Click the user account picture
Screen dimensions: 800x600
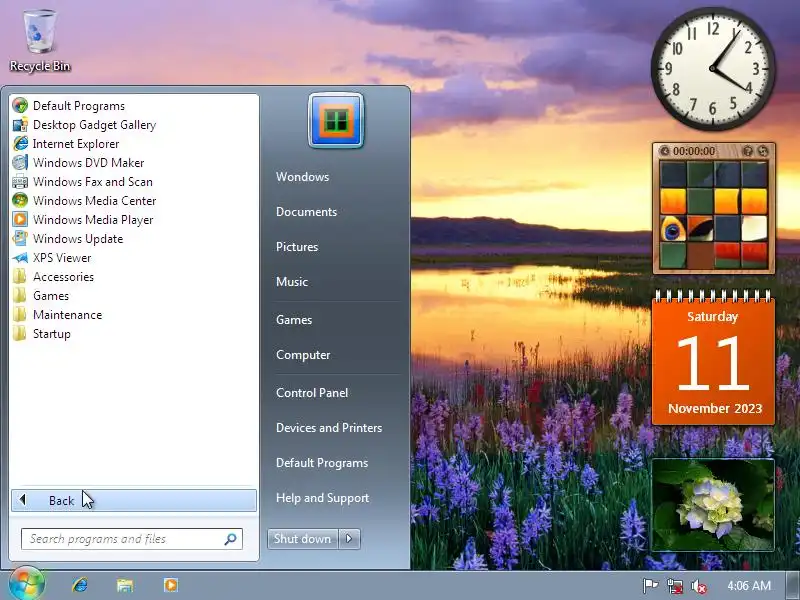[336, 120]
